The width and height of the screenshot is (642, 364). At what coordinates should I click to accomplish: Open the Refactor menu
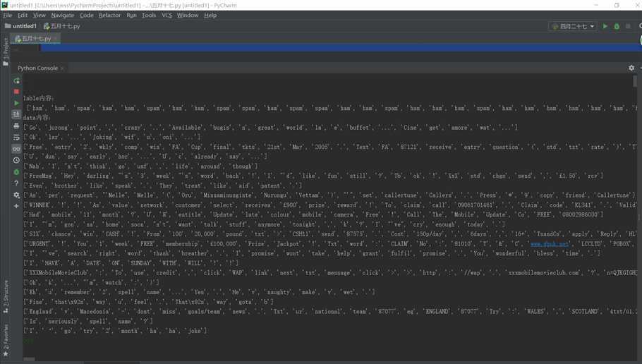pos(110,15)
